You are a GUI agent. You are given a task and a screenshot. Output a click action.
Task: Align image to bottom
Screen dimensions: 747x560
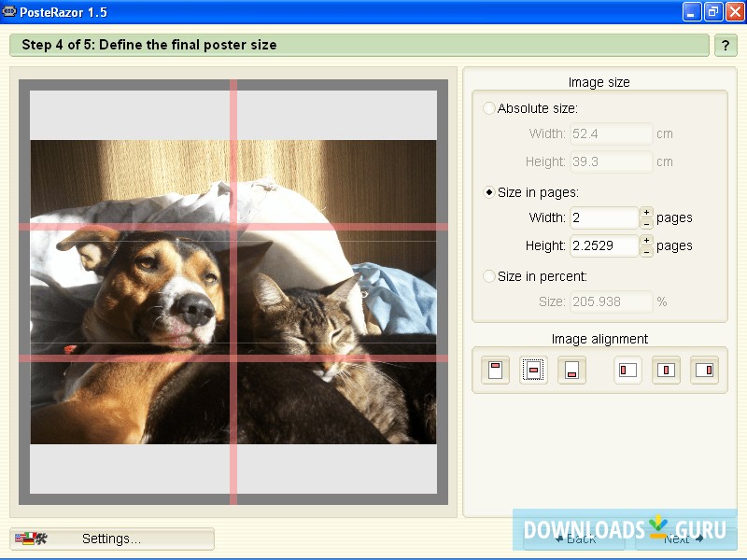click(x=571, y=370)
